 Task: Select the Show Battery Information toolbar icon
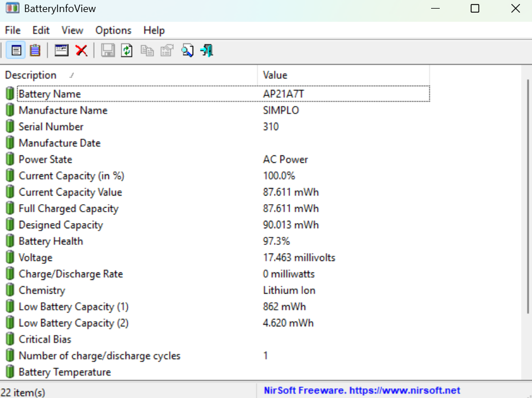pyautogui.click(x=16, y=50)
